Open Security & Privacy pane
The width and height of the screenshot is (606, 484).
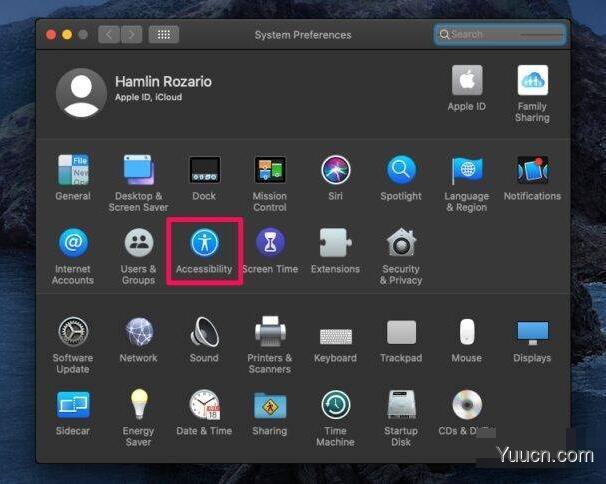(401, 244)
